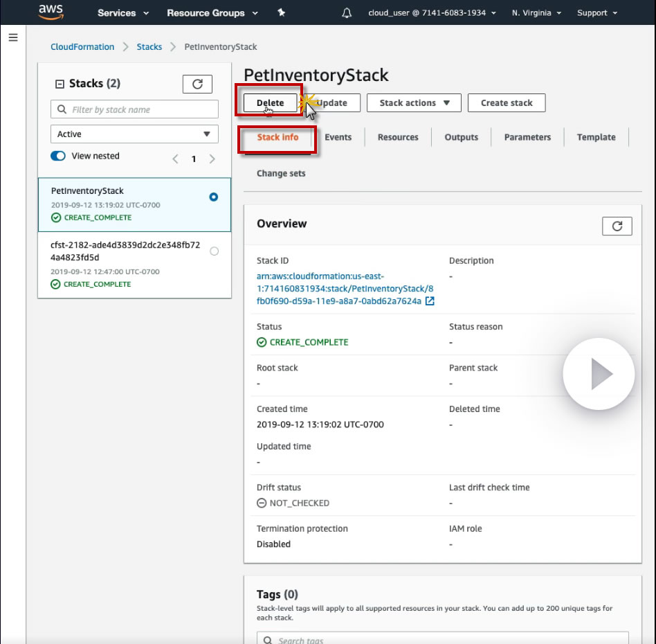Click the Search tags field
The width and height of the screenshot is (656, 644).
pos(442,638)
